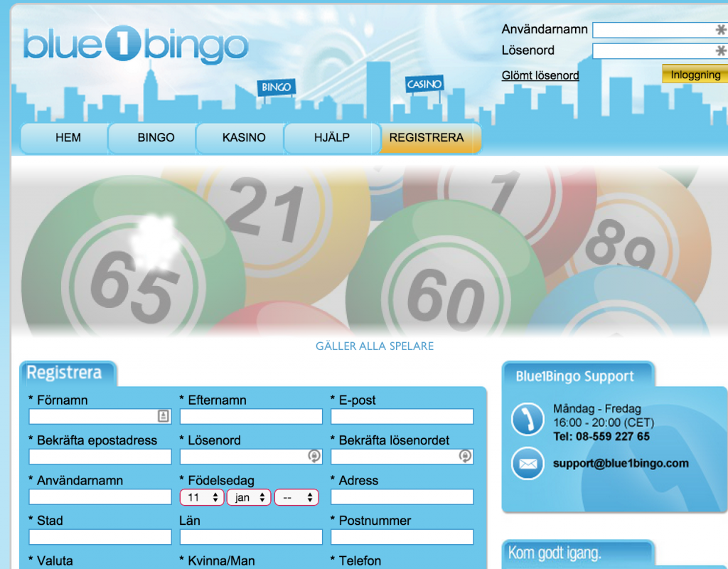Click the GÄLLER ALLA SPELARE link
The width and height of the screenshot is (728, 569).
(375, 346)
